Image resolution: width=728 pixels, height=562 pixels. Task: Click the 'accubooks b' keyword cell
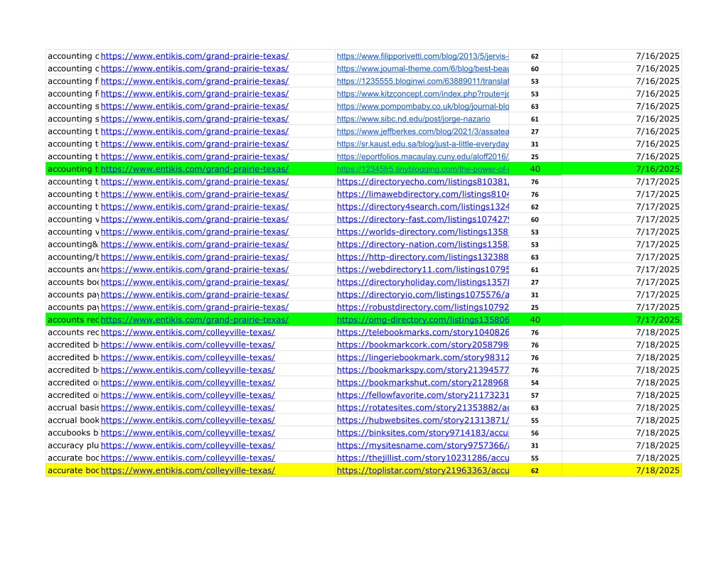(73, 432)
